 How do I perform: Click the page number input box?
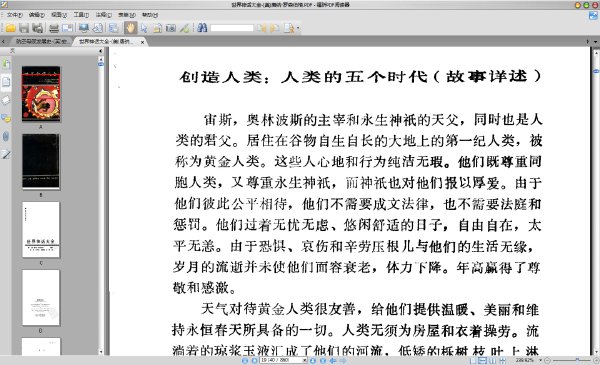pos(281,360)
